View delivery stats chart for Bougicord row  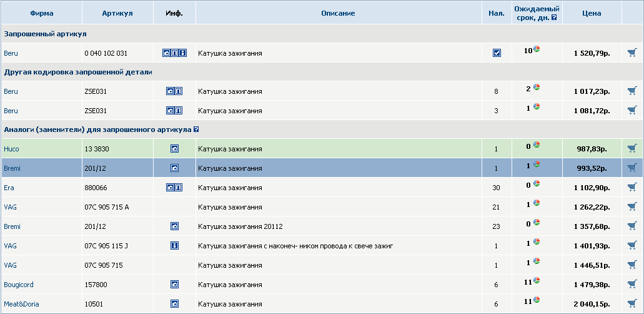tap(537, 281)
